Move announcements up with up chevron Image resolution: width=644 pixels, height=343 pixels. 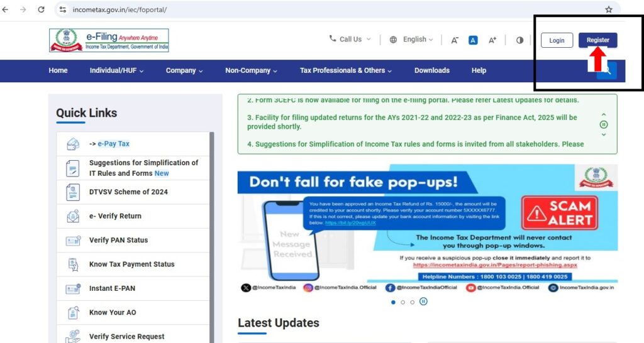(x=603, y=114)
